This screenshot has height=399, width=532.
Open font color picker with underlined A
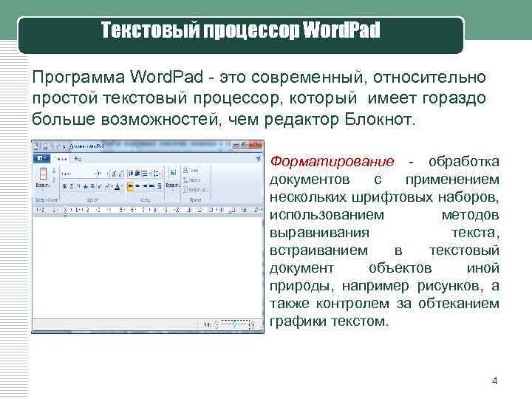click(118, 186)
